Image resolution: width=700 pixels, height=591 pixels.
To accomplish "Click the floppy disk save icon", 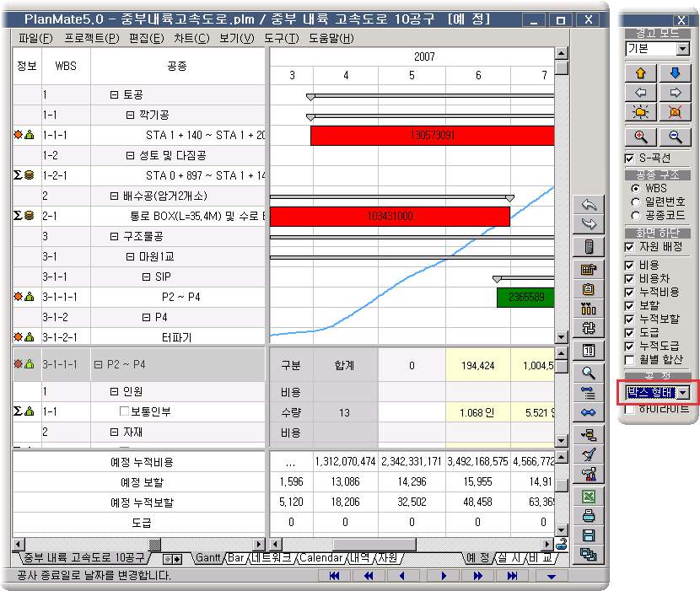I will pyautogui.click(x=589, y=535).
